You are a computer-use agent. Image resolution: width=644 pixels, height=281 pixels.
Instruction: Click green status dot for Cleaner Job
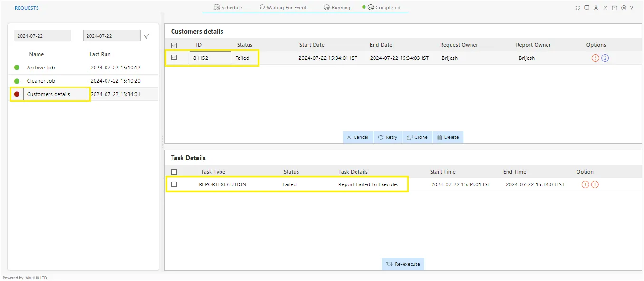tap(17, 81)
